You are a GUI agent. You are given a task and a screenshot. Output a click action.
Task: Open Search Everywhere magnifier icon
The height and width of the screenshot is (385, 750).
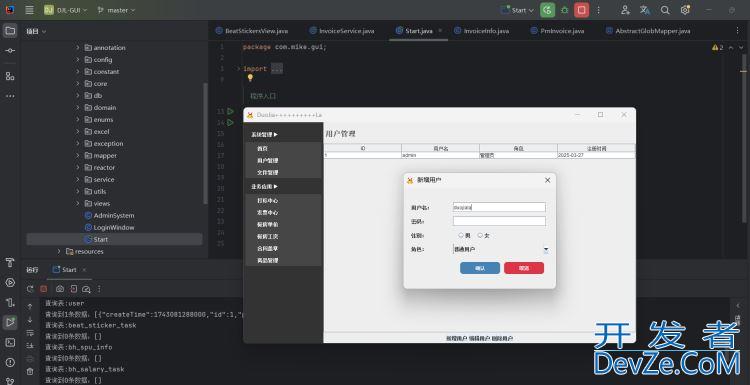tap(665, 10)
